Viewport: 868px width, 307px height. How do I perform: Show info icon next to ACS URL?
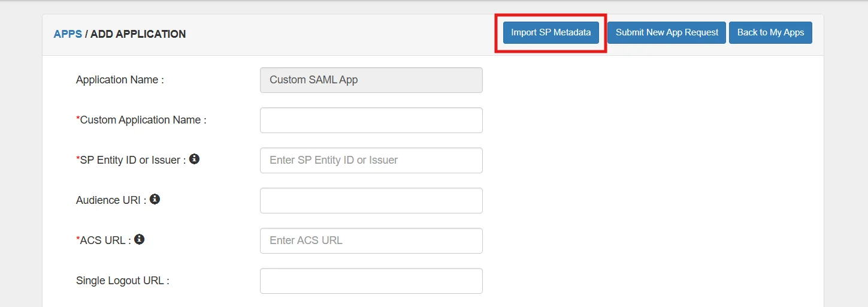(x=140, y=239)
